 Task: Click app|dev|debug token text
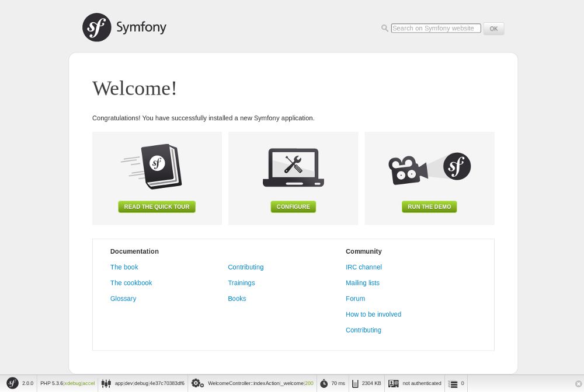pyautogui.click(x=150, y=383)
